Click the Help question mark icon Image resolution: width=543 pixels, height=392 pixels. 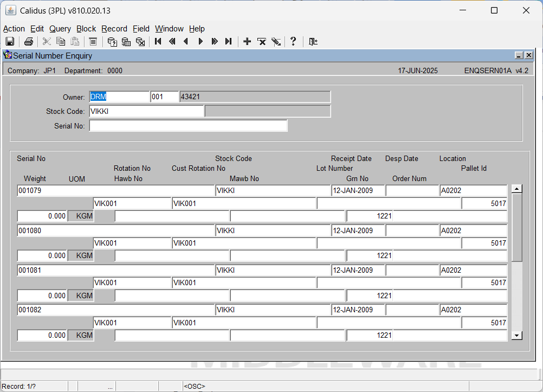click(293, 42)
